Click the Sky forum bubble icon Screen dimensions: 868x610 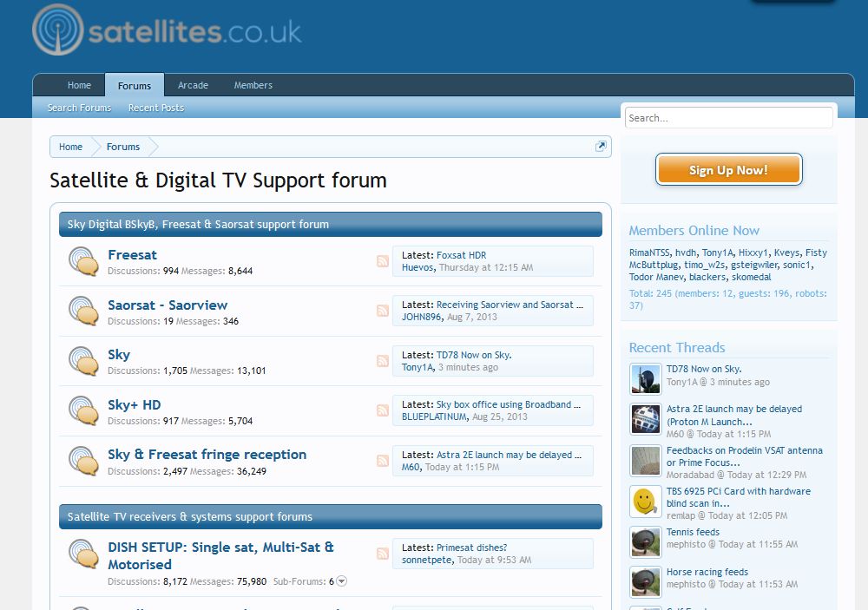[x=83, y=361]
